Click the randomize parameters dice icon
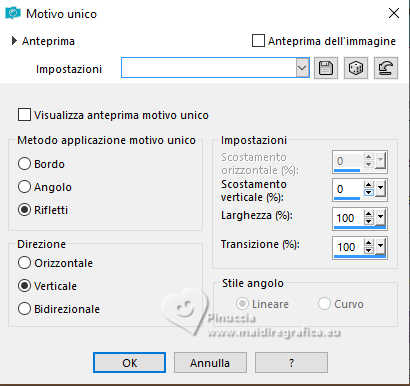 [356, 68]
